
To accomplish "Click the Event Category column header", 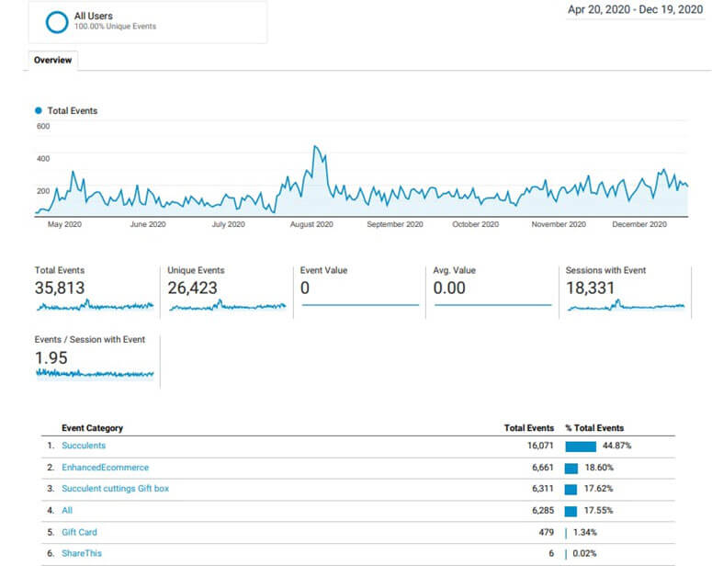I will tap(92, 428).
